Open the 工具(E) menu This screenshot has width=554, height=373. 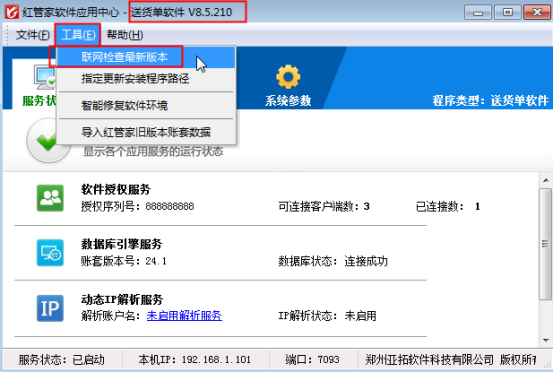(78, 35)
